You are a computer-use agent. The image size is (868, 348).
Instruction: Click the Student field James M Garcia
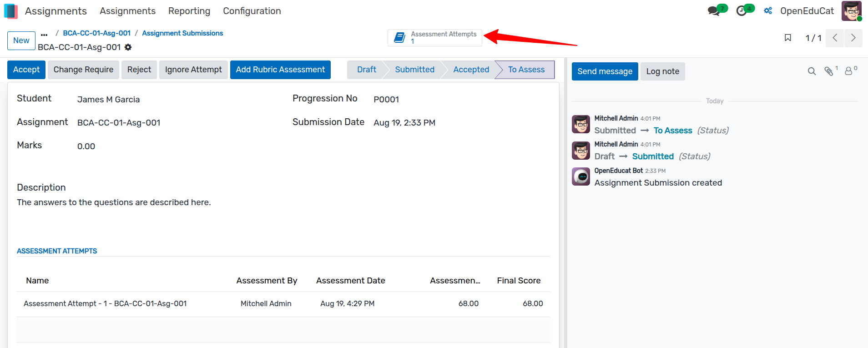[108, 100]
